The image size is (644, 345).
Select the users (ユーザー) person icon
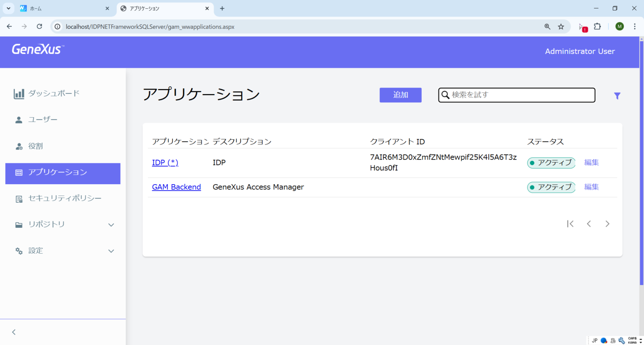click(x=18, y=119)
